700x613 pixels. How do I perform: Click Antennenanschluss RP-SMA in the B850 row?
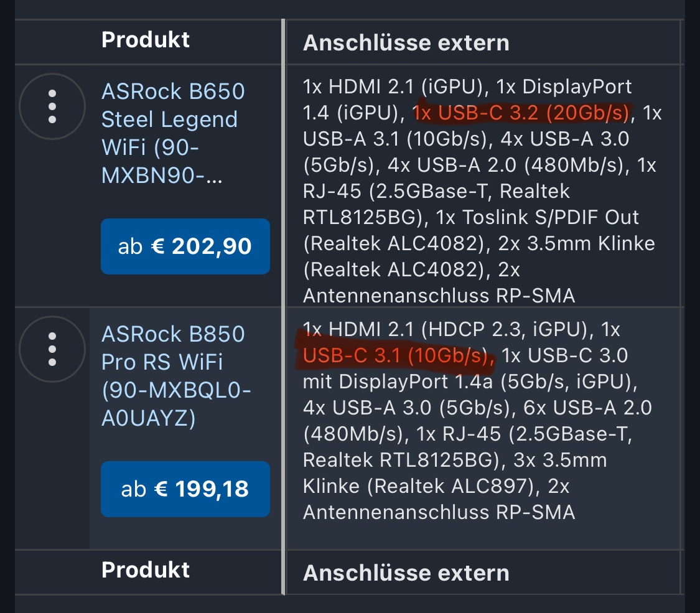click(439, 512)
